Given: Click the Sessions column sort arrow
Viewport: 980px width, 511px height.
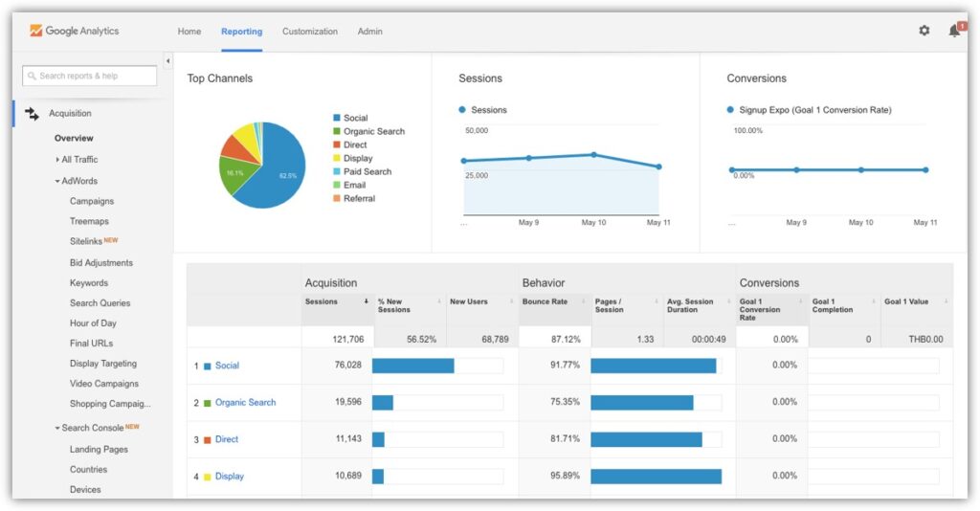Looking at the screenshot, I should click(x=366, y=301).
